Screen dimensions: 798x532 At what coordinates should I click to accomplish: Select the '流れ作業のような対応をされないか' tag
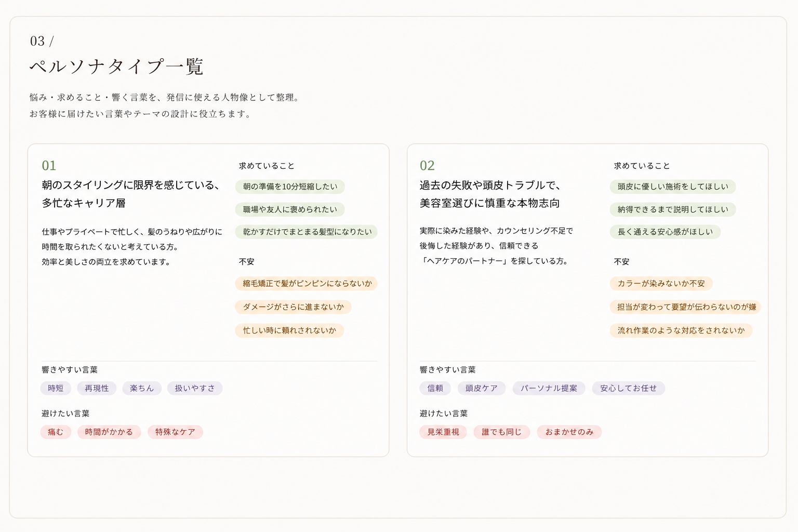tap(681, 330)
